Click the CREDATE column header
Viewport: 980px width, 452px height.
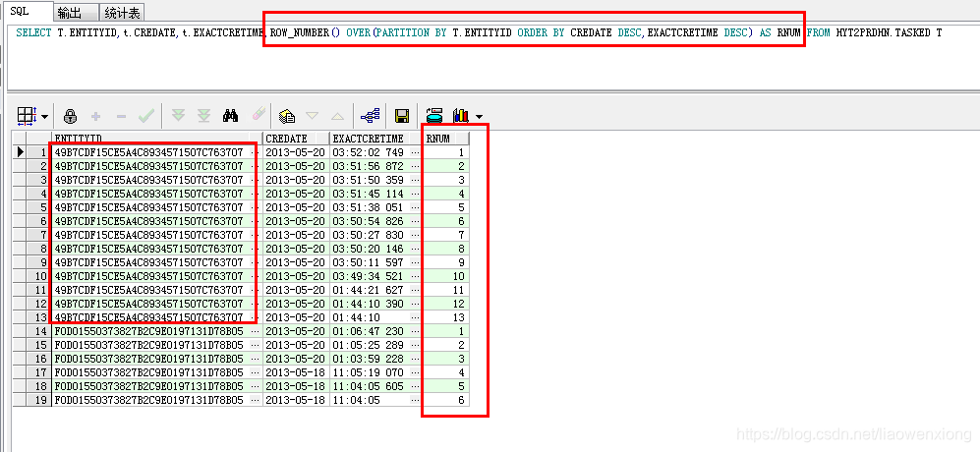pyautogui.click(x=296, y=139)
